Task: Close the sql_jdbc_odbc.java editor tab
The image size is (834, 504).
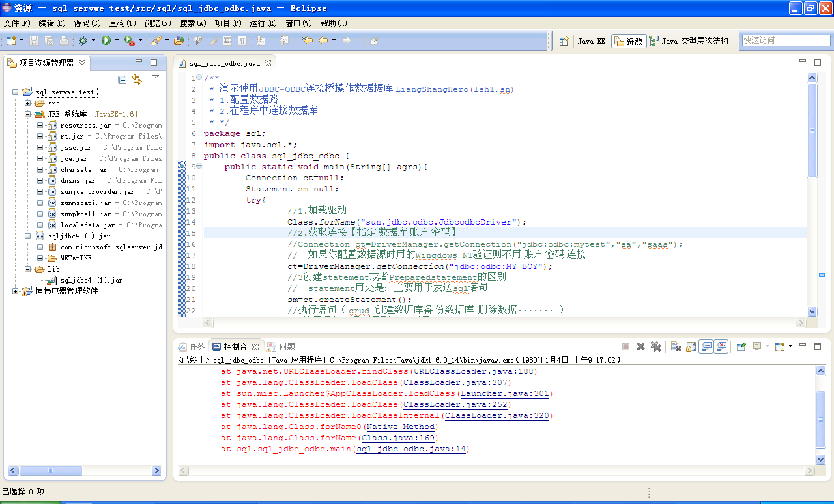Action: (x=267, y=63)
